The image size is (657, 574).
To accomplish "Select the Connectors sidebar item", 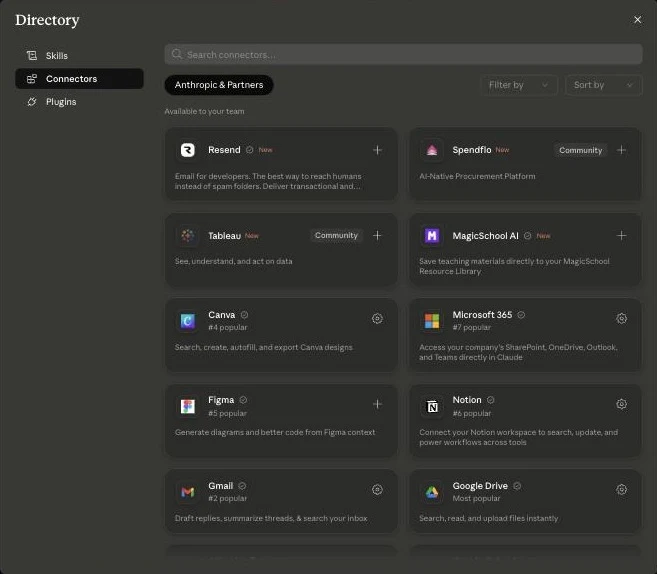I will [x=79, y=79].
